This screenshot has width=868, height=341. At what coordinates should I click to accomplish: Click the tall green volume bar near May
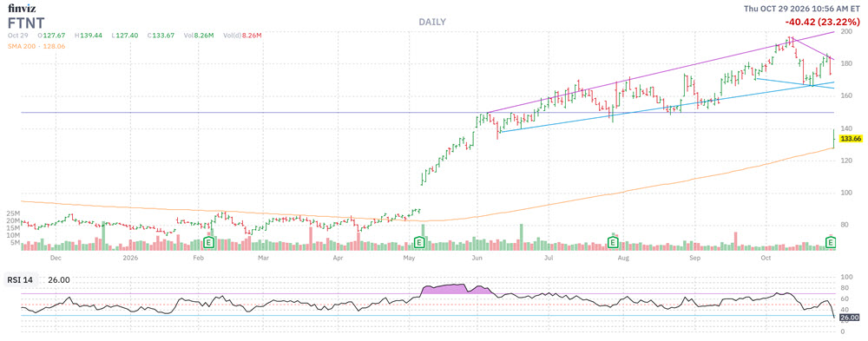click(423, 238)
